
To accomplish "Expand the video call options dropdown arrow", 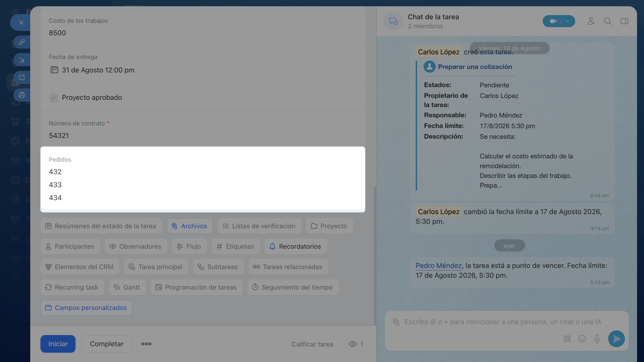I will click(x=568, y=21).
